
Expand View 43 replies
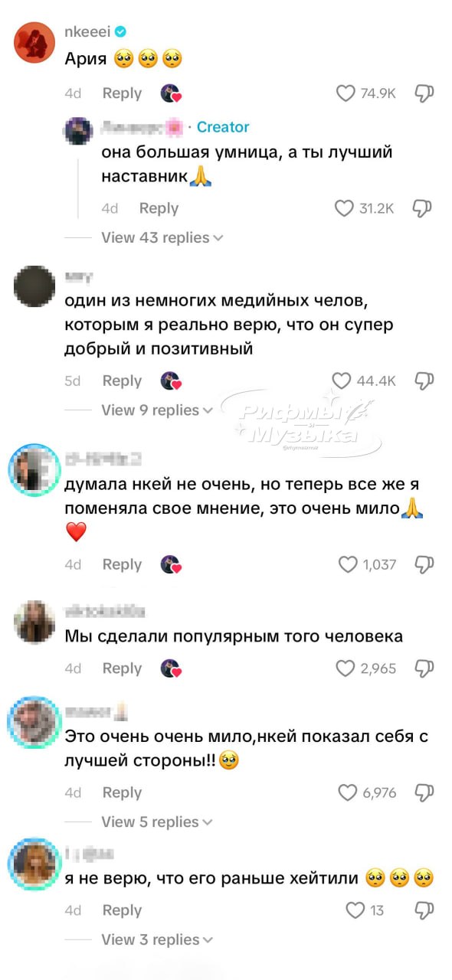tap(162, 237)
